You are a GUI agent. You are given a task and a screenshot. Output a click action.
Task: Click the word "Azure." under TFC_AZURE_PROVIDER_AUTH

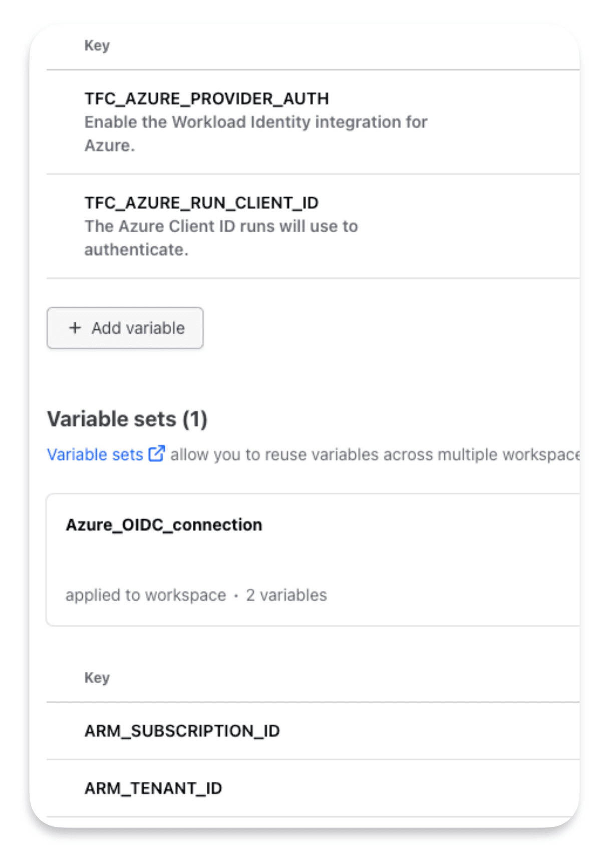coord(110,146)
